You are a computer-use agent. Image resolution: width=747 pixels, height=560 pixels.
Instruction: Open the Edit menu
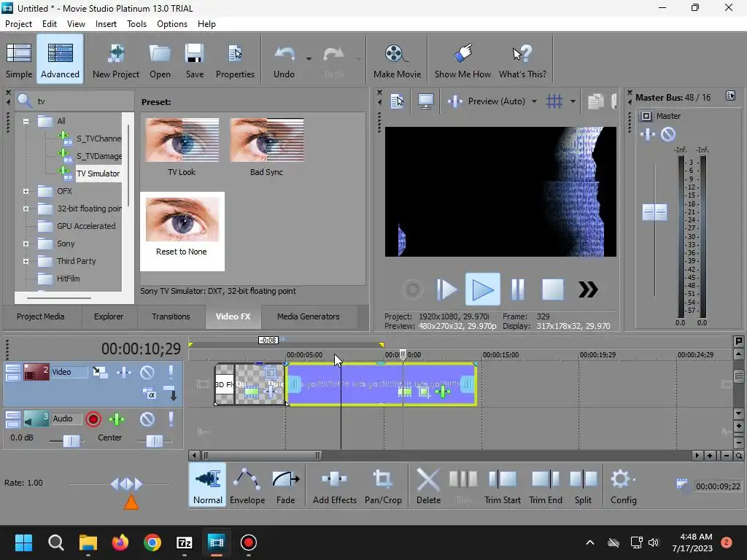(50, 24)
